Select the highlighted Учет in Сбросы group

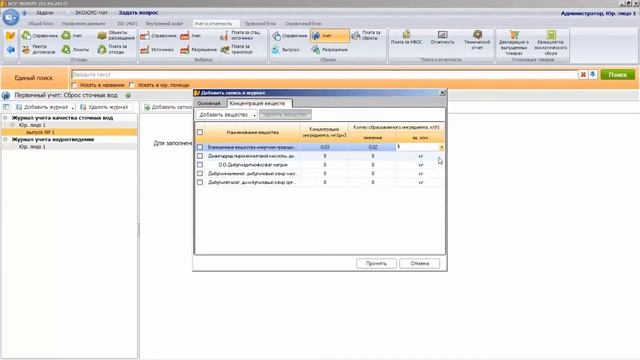click(330, 36)
